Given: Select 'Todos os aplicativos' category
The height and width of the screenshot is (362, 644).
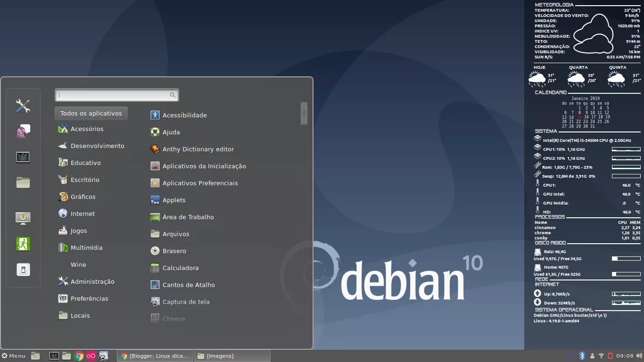Looking at the screenshot, I should [91, 113].
